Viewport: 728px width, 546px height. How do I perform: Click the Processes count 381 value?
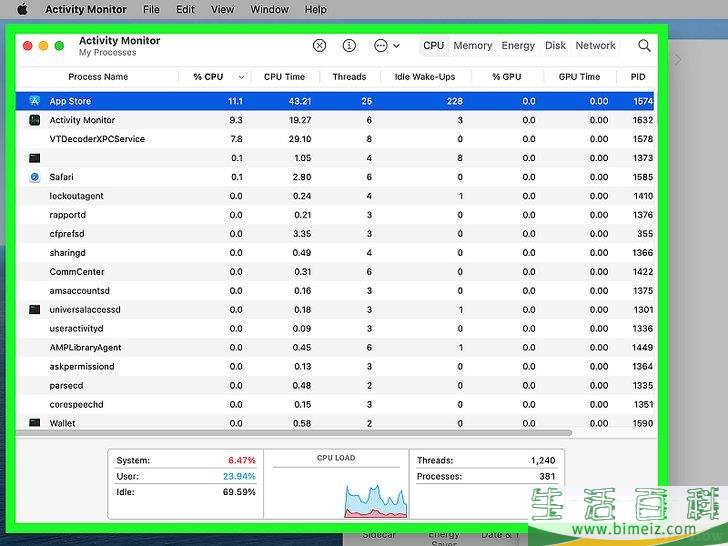(547, 476)
